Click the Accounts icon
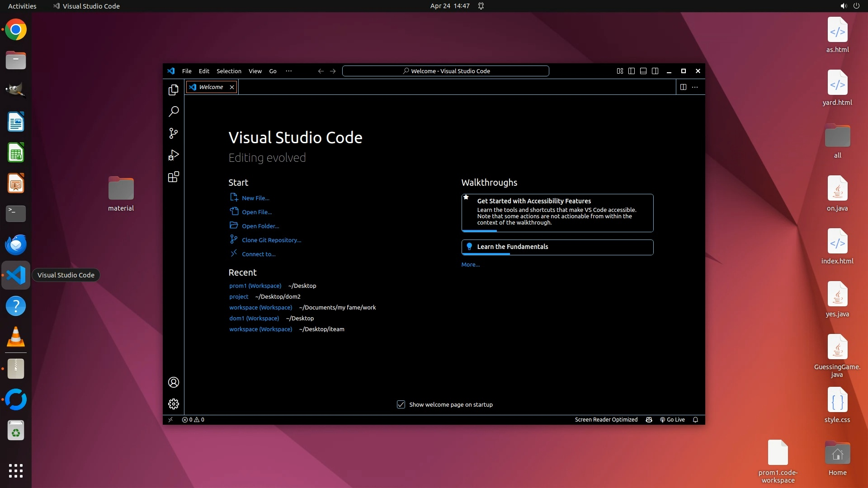Image resolution: width=868 pixels, height=488 pixels. pos(173,382)
